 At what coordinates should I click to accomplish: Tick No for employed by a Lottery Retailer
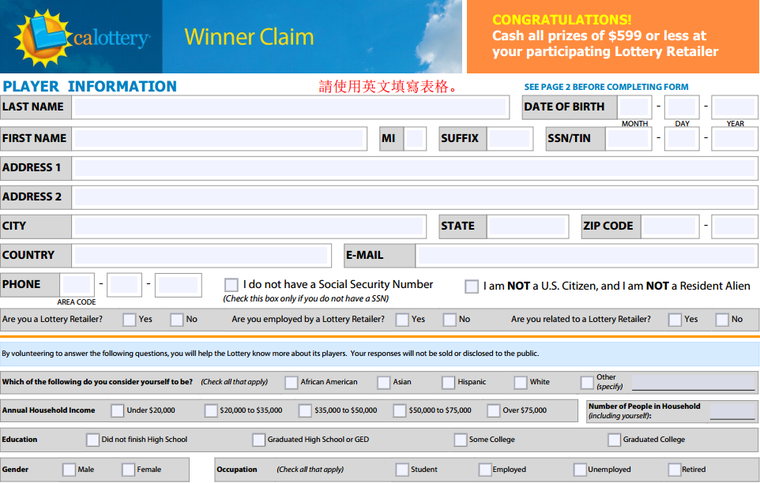449,320
